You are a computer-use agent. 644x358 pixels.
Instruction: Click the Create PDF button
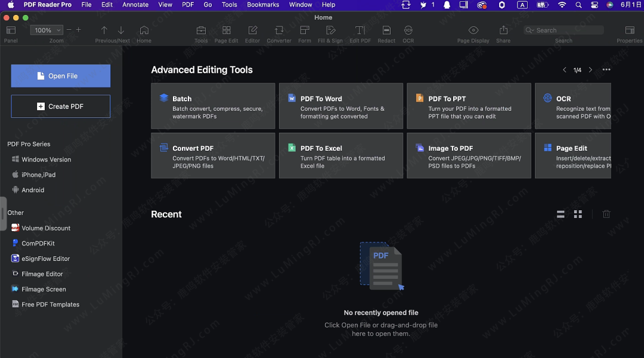(61, 106)
